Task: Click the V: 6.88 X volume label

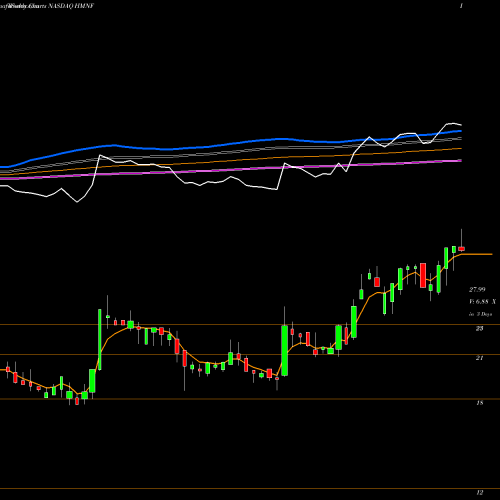Action: pyautogui.click(x=482, y=302)
